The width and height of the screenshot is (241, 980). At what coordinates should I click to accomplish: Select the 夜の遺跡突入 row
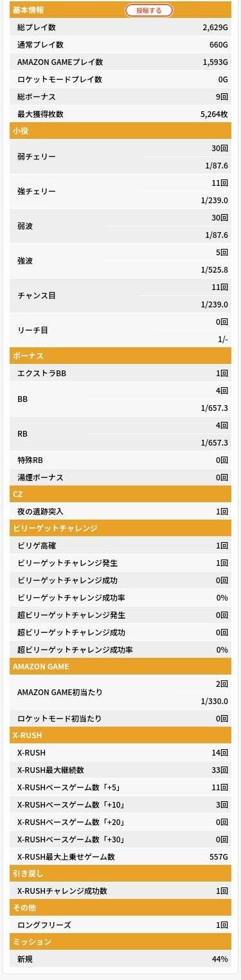click(x=120, y=511)
